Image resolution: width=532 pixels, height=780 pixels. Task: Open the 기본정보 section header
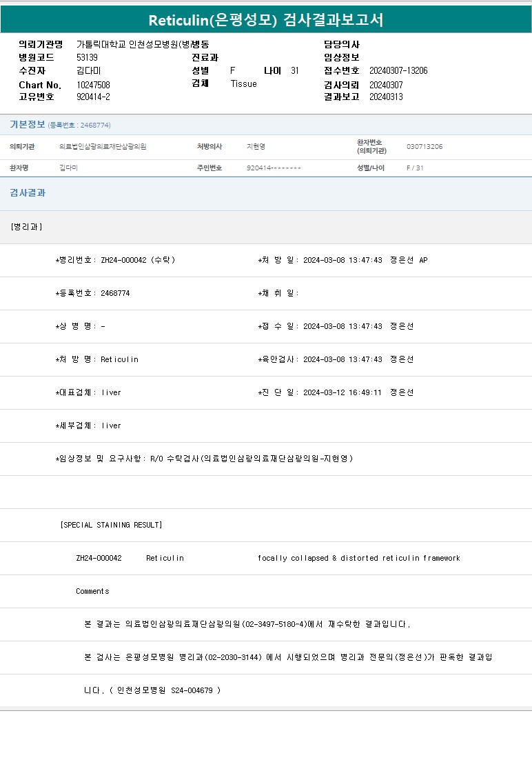point(28,125)
